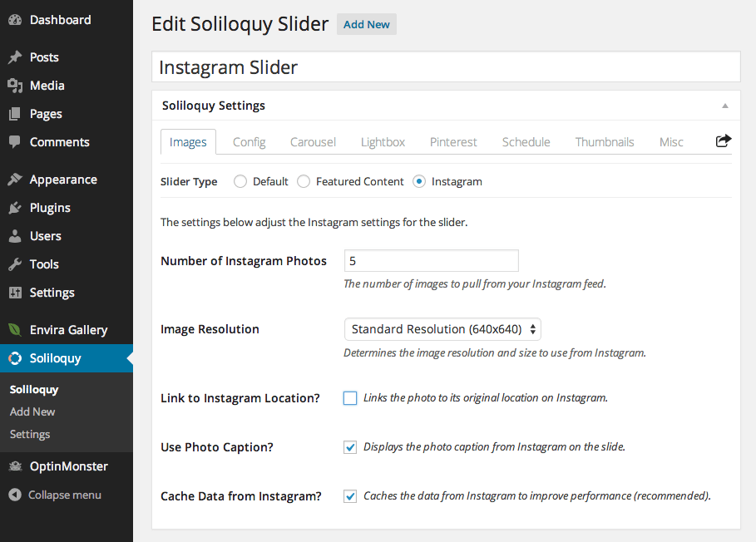Click the Plugins plug icon
756x542 pixels.
tap(15, 208)
